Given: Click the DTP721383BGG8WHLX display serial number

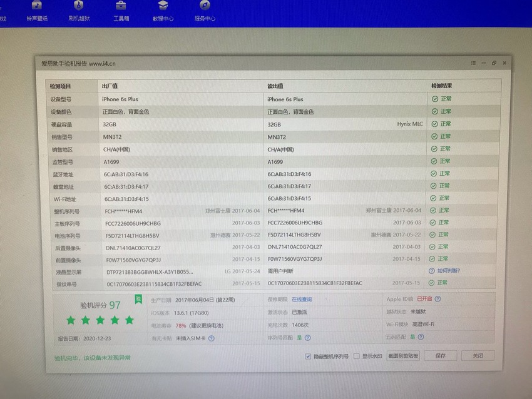Looking at the screenshot, I should pyautogui.click(x=150, y=272).
